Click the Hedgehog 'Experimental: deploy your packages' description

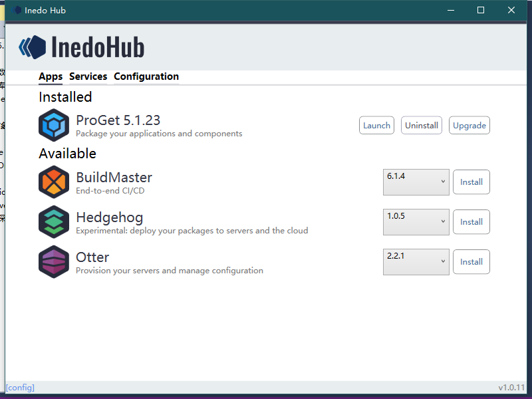click(192, 231)
